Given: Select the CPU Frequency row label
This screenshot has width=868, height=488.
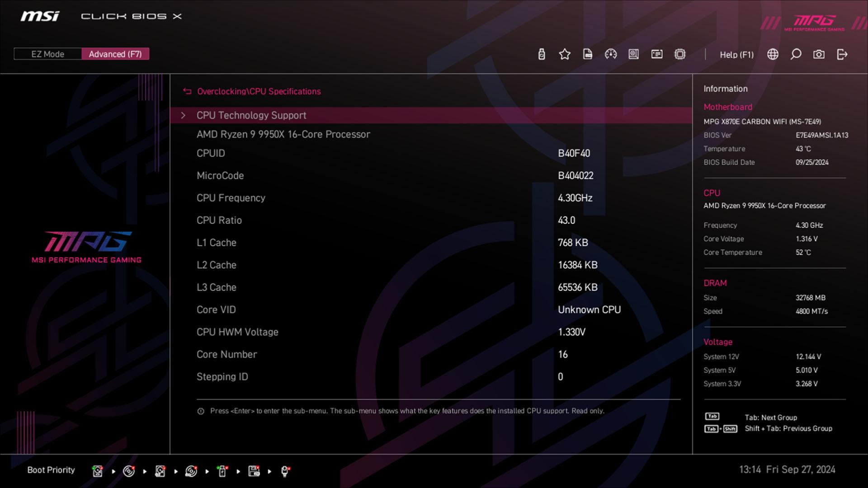Looking at the screenshot, I should [231, 198].
